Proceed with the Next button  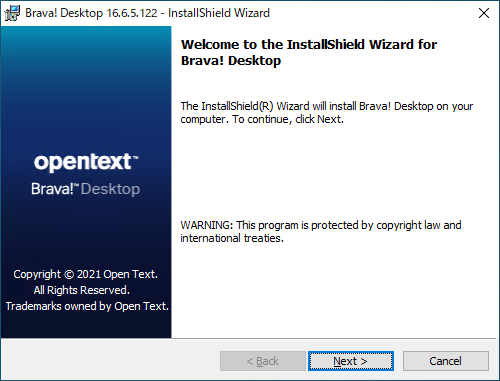(x=351, y=361)
